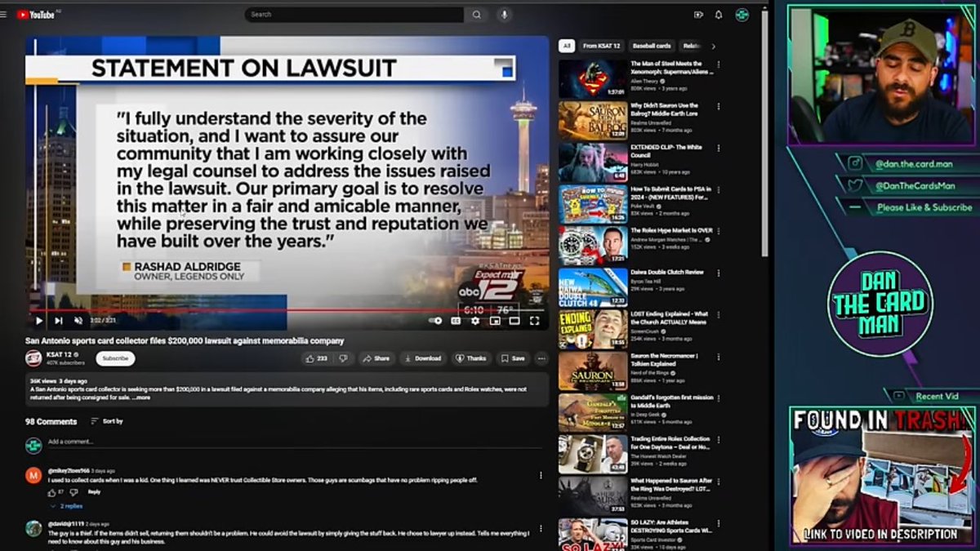Expand the 2 replies thread

pyautogui.click(x=67, y=506)
